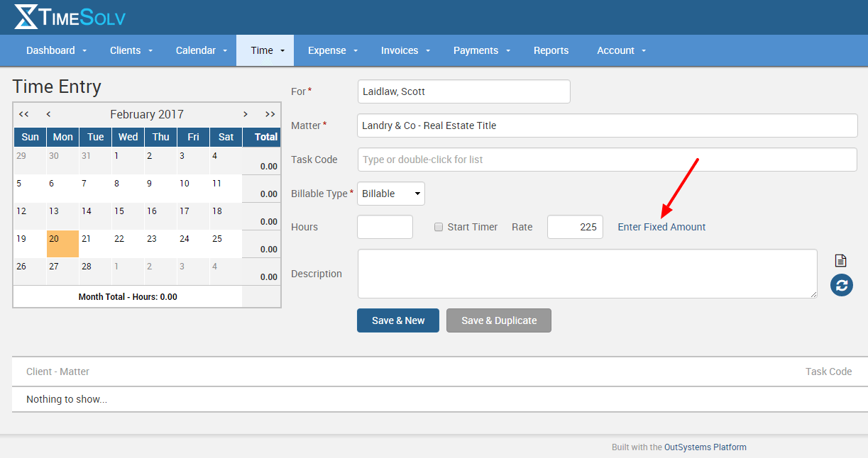Click the blue refresh spell-check icon

pos(840,285)
